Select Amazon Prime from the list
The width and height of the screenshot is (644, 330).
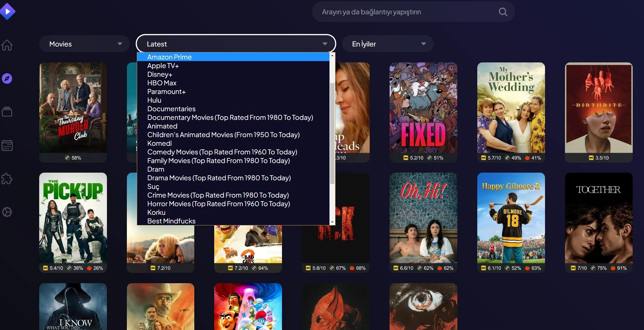pyautogui.click(x=233, y=57)
